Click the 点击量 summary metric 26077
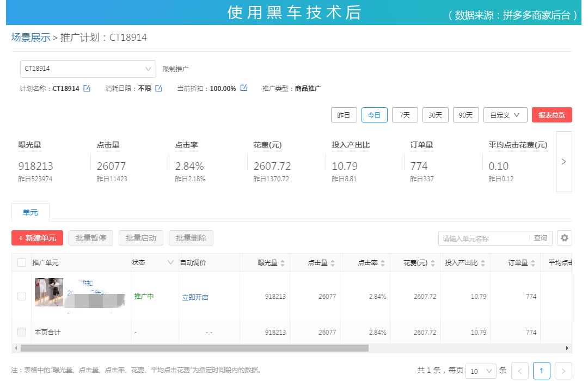The image size is (588, 381). click(x=112, y=166)
